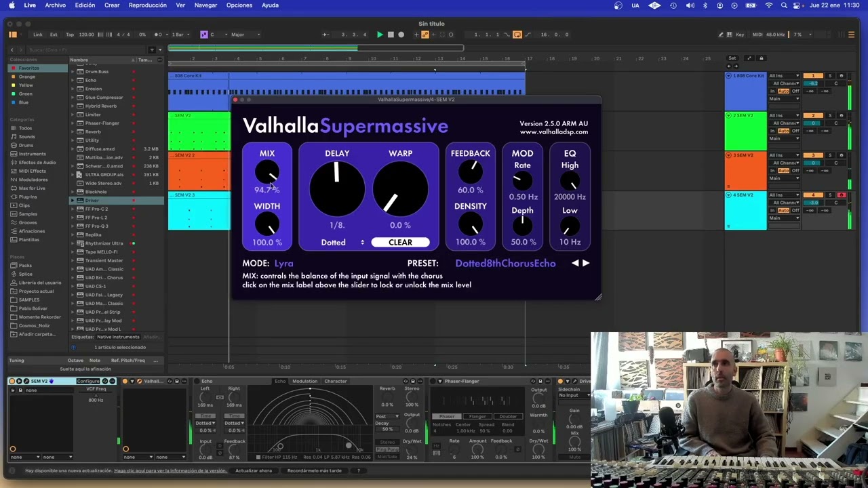
Task: Select the Doubler mode in Phaser-Flanger
Action: pos(508,416)
